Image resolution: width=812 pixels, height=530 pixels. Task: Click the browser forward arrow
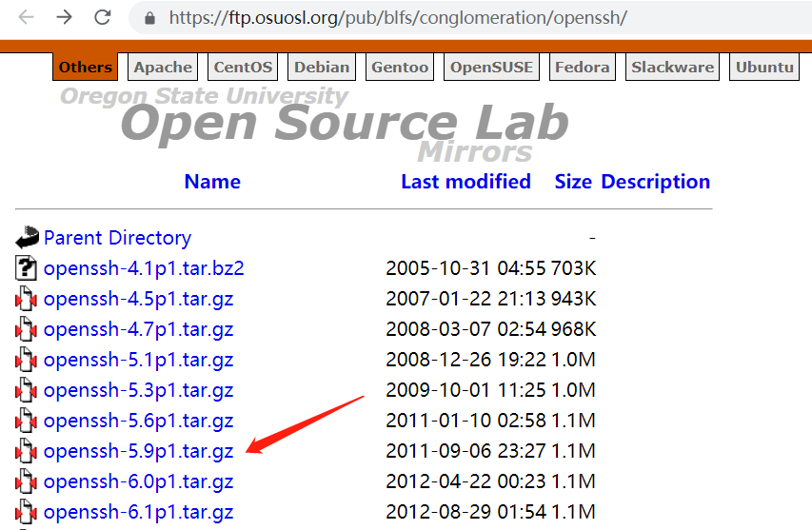click(x=64, y=17)
